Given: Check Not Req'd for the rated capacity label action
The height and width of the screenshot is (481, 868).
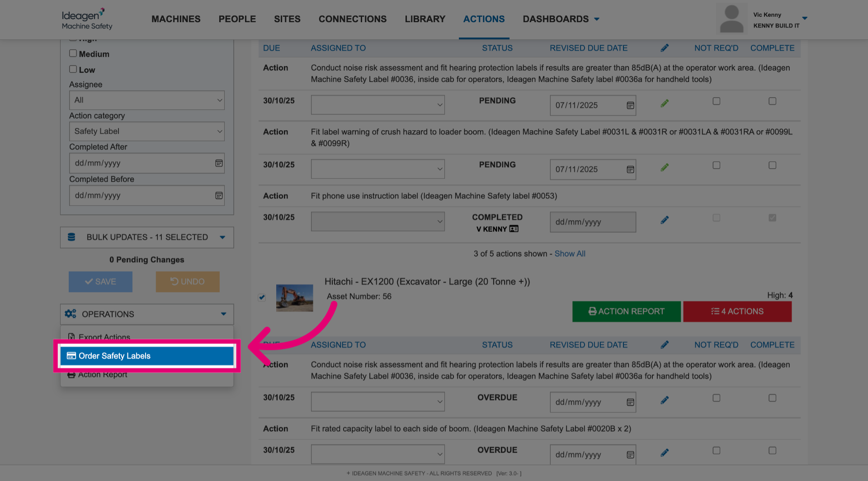Looking at the screenshot, I should click(x=717, y=451).
